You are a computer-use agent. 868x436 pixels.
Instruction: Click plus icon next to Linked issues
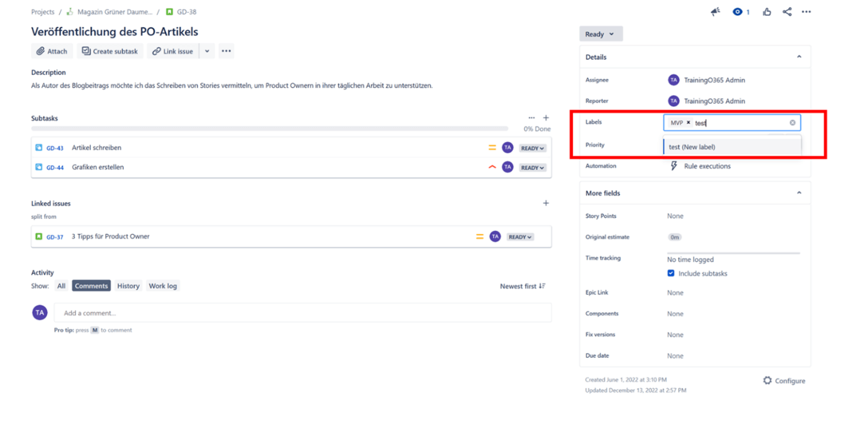click(546, 203)
